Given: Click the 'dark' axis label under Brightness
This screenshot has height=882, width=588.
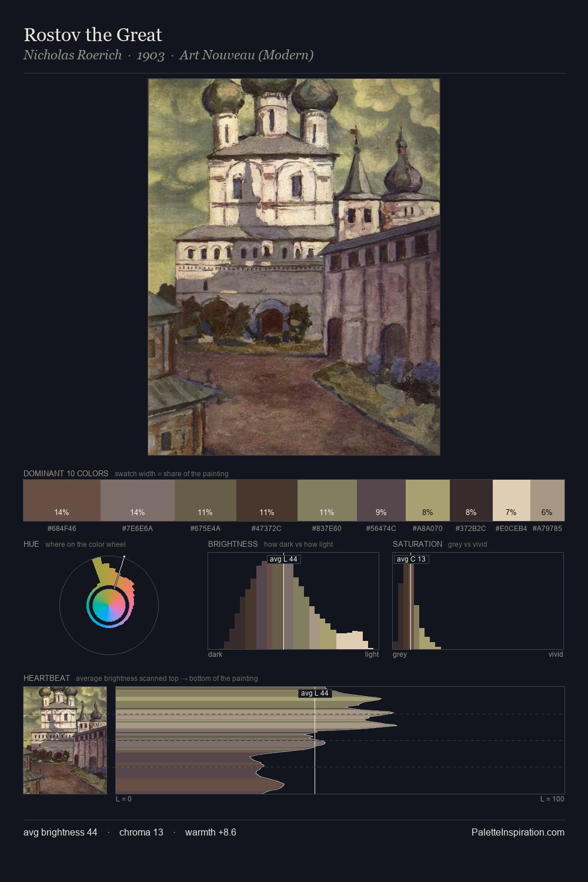Looking at the screenshot, I should 215,654.
